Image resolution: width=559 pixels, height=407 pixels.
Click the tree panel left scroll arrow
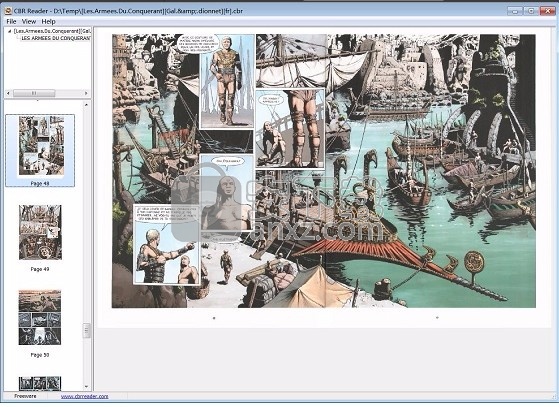tap(9, 93)
